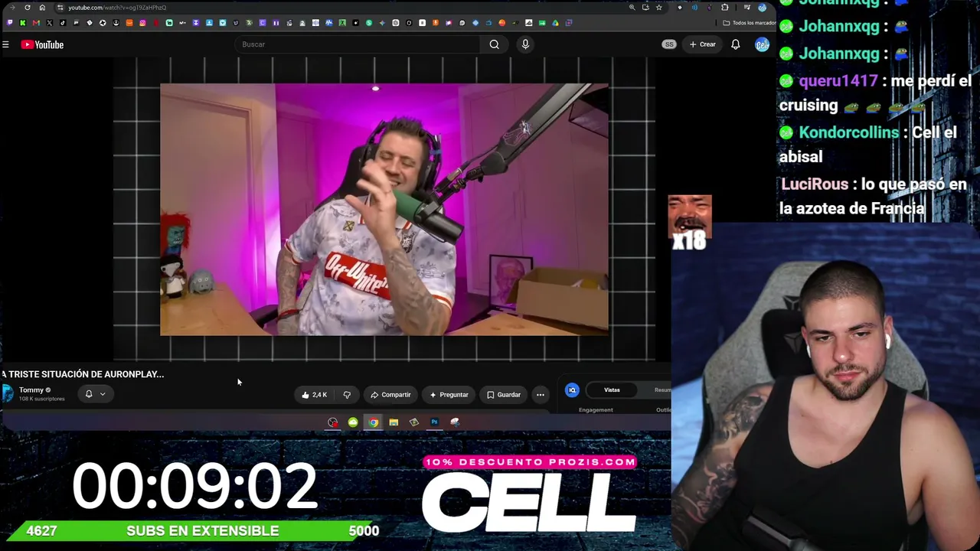Image resolution: width=980 pixels, height=551 pixels.
Task: Open Photoshop from the taskbar
Action: [x=434, y=422]
